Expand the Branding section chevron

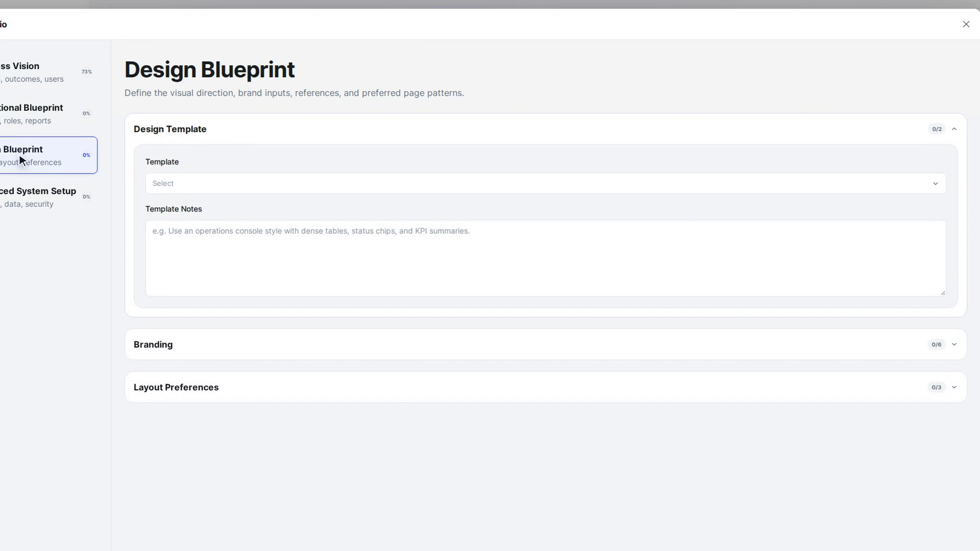click(954, 344)
